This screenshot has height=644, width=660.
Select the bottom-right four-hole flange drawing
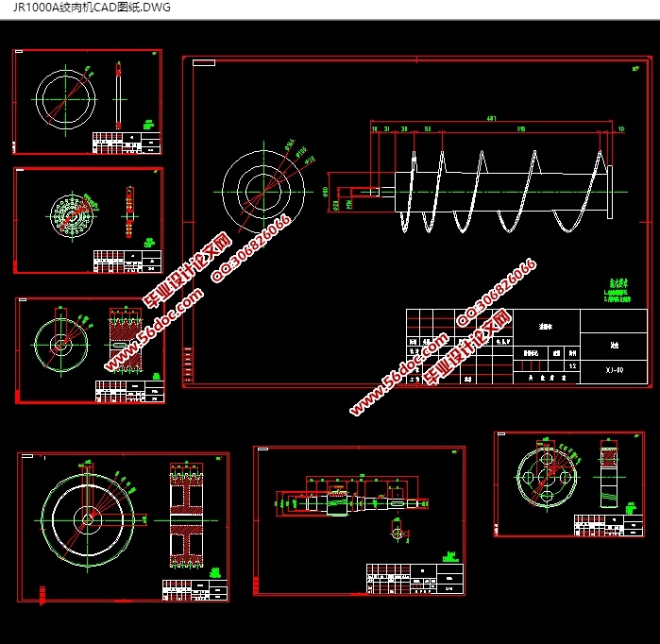point(567,483)
